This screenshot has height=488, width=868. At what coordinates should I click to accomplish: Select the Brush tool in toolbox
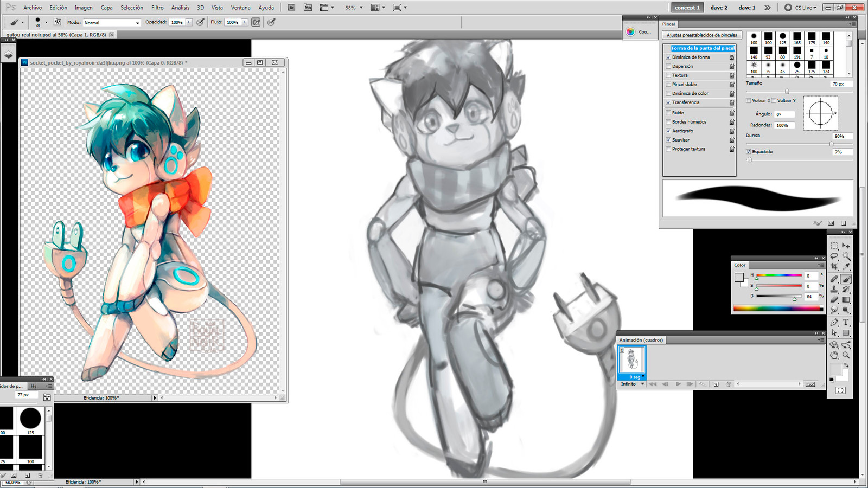pyautogui.click(x=846, y=279)
